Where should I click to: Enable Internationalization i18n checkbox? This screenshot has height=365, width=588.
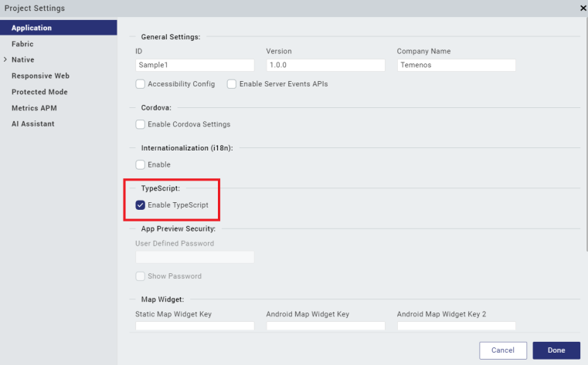[141, 164]
